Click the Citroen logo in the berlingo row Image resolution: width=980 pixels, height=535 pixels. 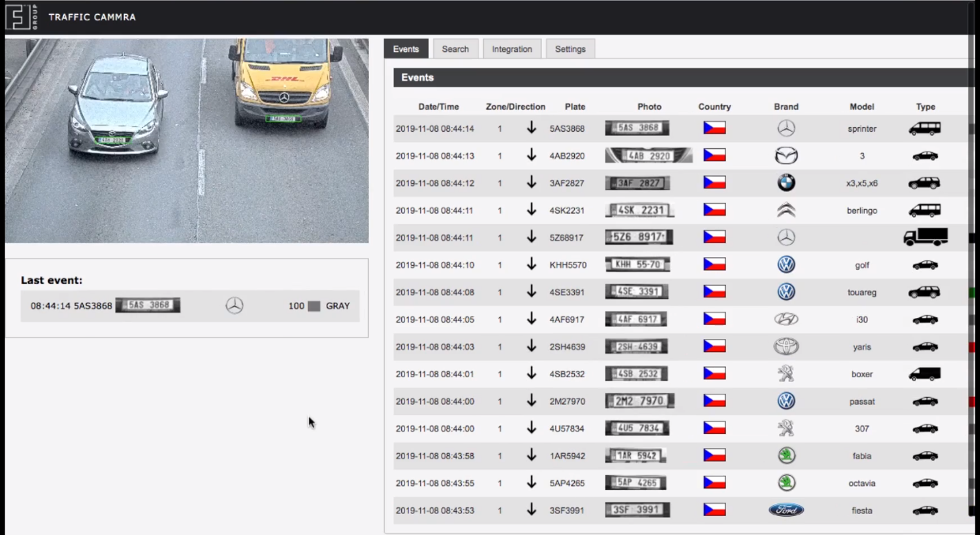pyautogui.click(x=786, y=210)
